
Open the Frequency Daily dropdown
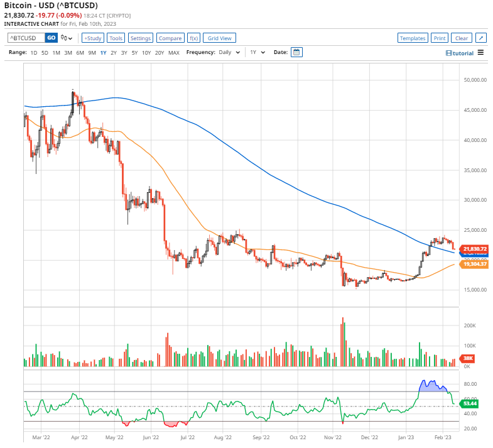point(229,53)
